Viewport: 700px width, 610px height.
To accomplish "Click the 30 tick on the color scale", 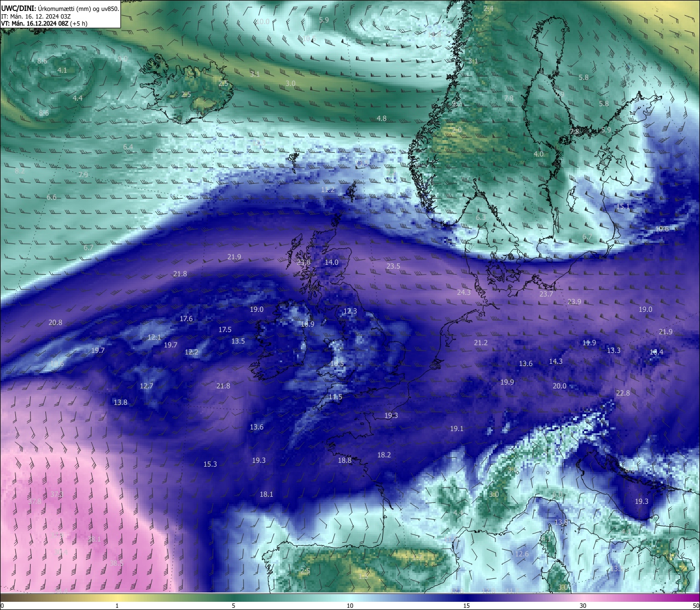I will [x=583, y=606].
